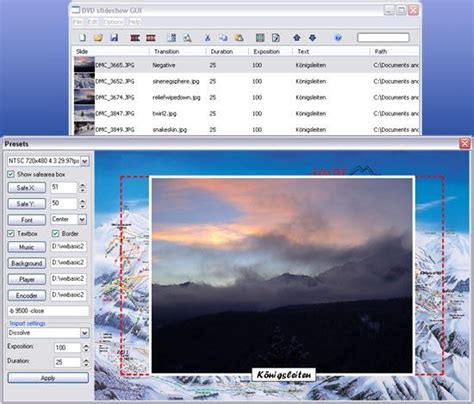Click the second red filmstrip toolbar icon
This screenshot has width=474, height=404.
(x=151, y=38)
